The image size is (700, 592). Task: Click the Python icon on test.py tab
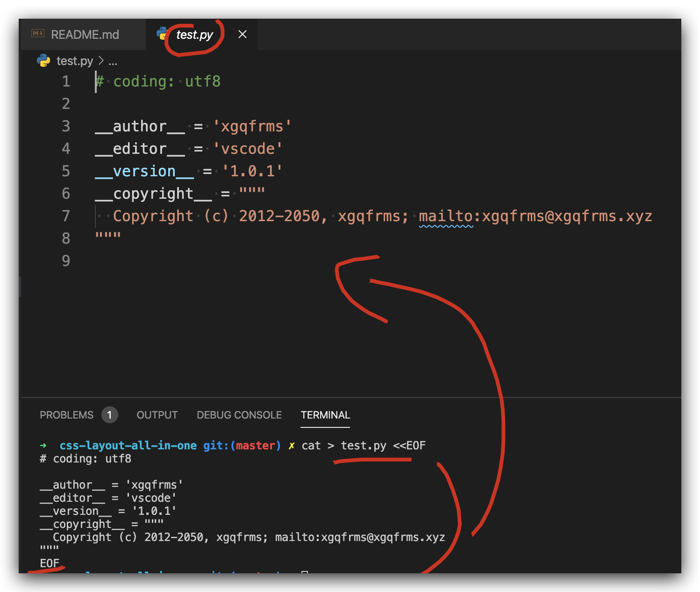click(162, 34)
